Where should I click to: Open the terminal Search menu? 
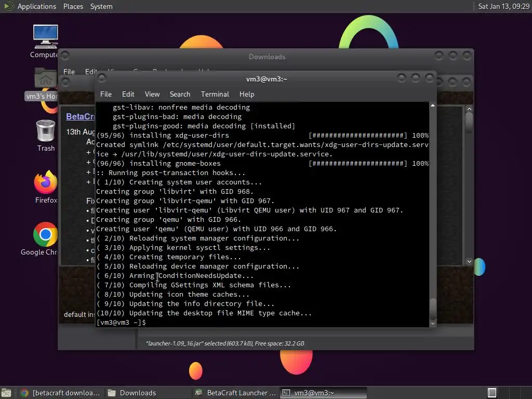pos(180,95)
